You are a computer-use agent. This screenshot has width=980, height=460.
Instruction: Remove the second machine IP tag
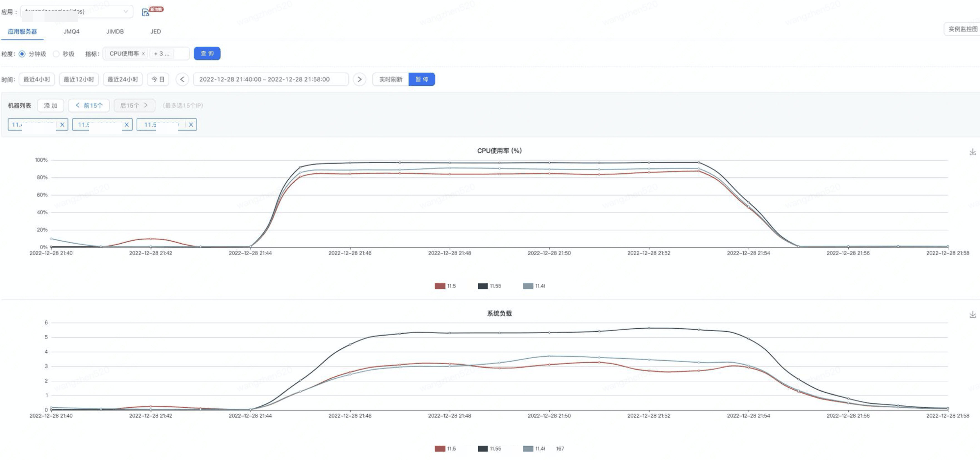pyautogui.click(x=127, y=124)
